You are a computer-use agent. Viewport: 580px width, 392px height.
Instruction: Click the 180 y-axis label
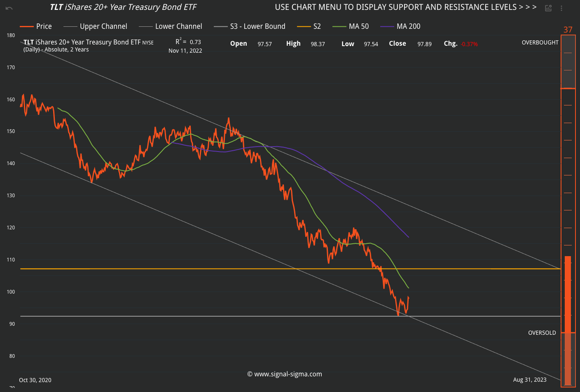11,35
